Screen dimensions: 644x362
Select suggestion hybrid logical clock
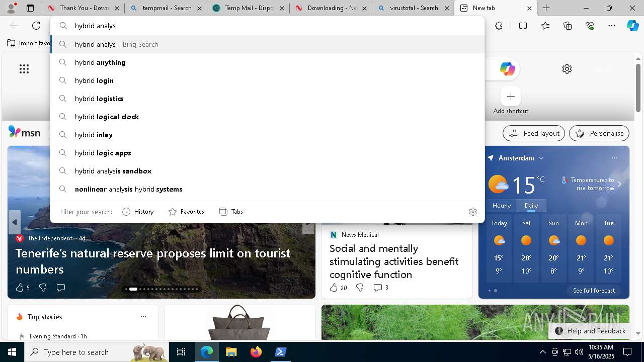click(268, 117)
